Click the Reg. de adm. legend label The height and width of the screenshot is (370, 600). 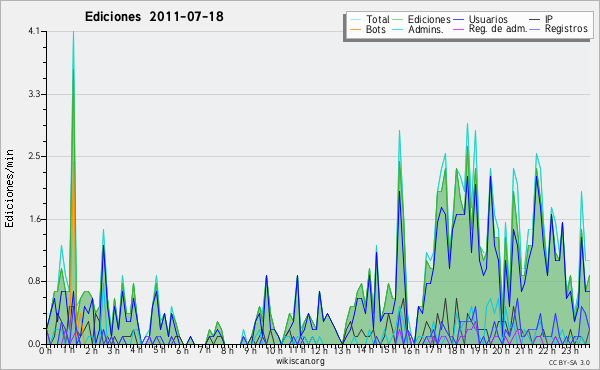coord(498,29)
